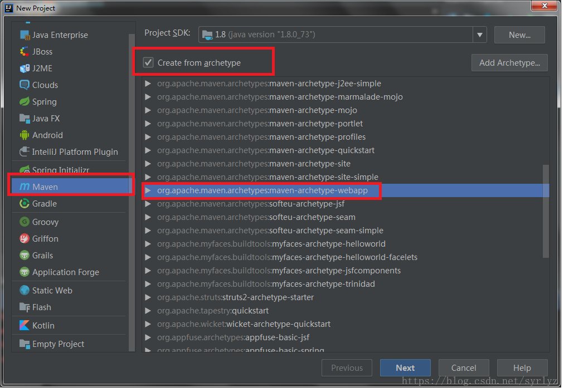Select the Empty Project folder icon

(x=25, y=344)
